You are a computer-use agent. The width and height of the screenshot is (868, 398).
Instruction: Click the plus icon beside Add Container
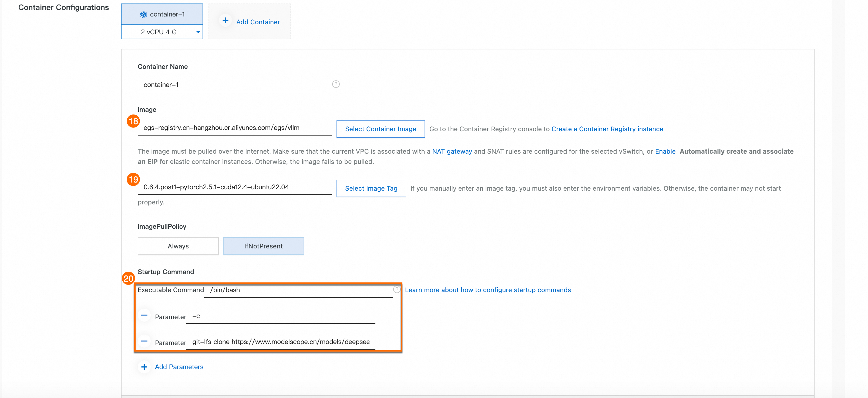coord(226,21)
